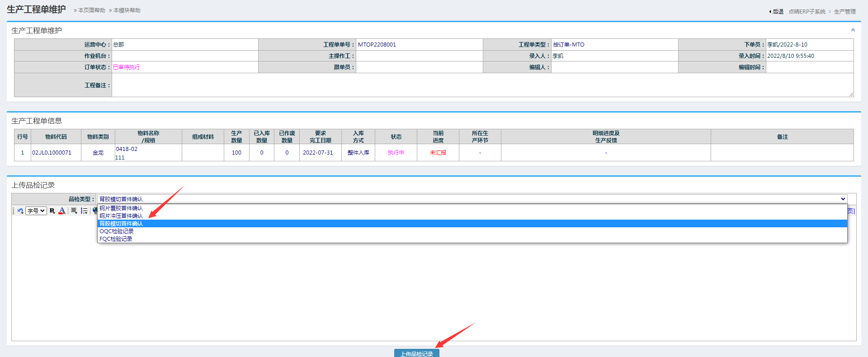Click inside the 工程备注 text area
The width and height of the screenshot is (868, 357).
point(482,85)
